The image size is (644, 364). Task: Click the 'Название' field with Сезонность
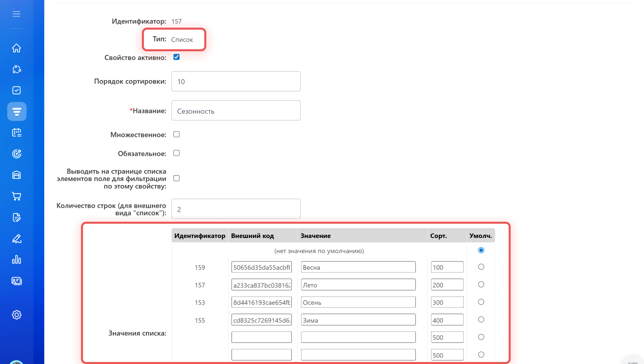(x=236, y=111)
